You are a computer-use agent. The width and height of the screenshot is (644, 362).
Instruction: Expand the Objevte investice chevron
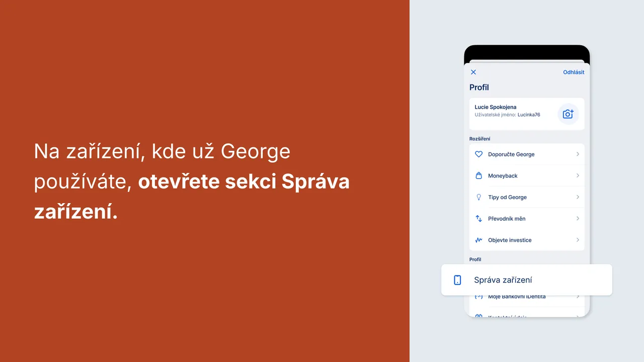(x=578, y=240)
